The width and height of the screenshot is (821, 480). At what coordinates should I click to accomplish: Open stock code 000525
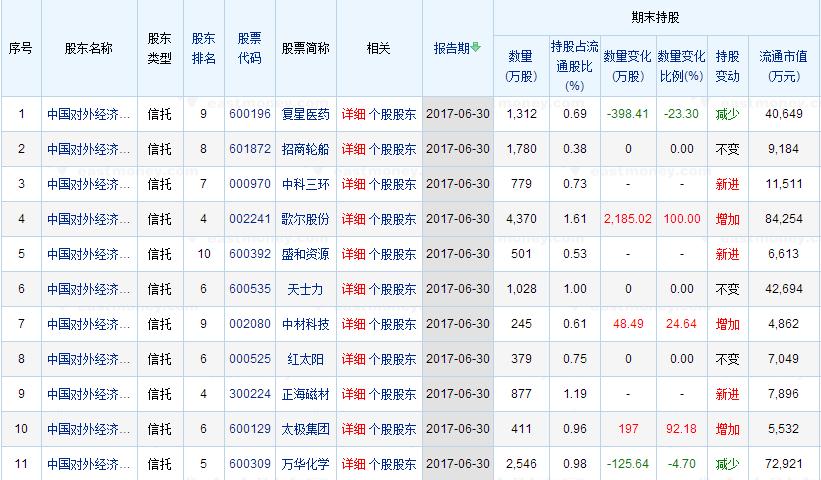click(249, 359)
